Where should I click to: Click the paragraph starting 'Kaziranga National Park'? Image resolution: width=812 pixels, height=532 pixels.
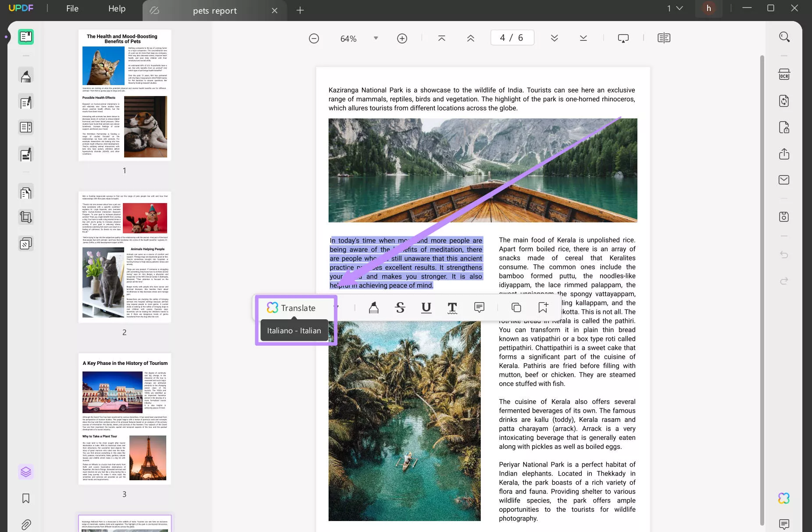482,99
